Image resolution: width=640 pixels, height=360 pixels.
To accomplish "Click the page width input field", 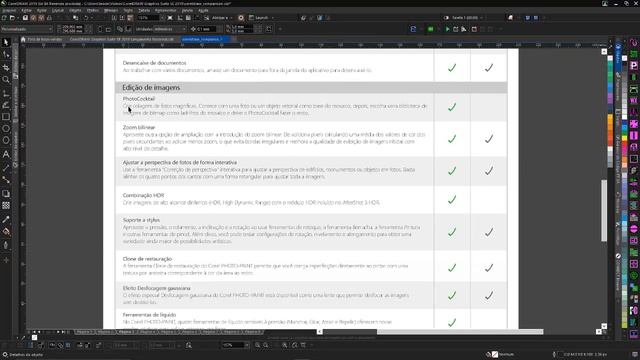I will click(x=73, y=27).
